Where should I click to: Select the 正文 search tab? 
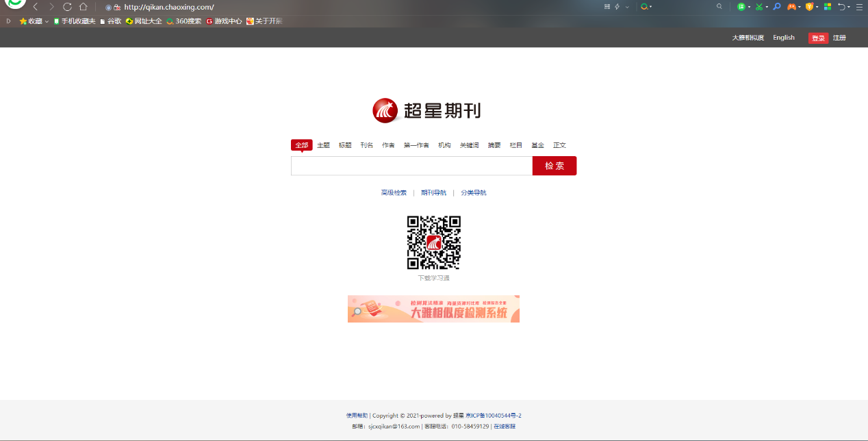[559, 145]
